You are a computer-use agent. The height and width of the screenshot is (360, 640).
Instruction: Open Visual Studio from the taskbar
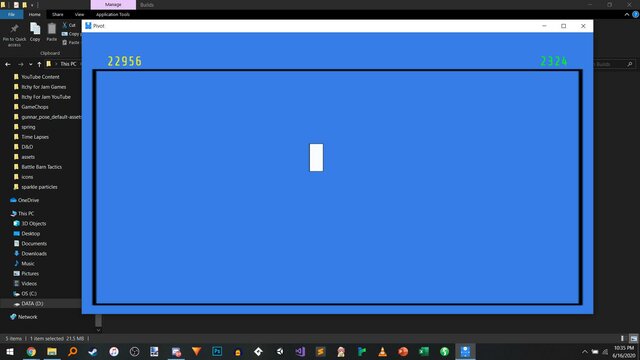point(300,351)
